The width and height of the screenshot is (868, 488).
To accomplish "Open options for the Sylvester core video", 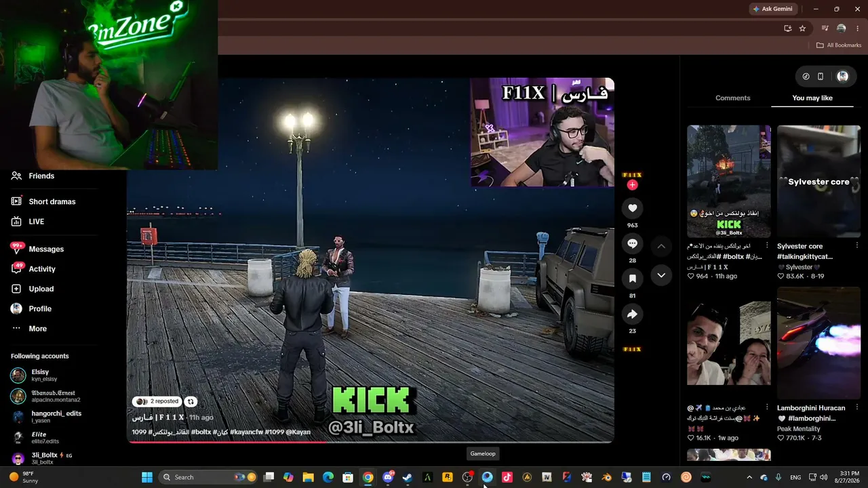I will tap(857, 245).
